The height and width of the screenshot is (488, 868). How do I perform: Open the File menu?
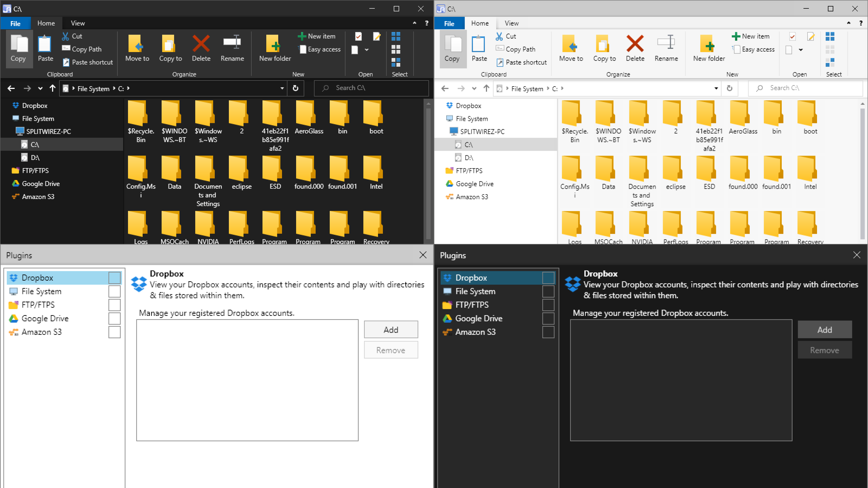[x=15, y=23]
